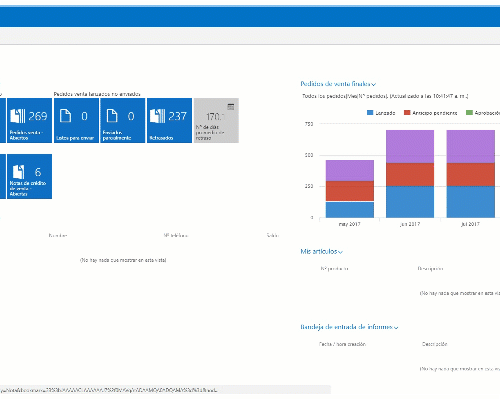Click 'Fecha / hora creación' column header
This screenshot has height=400, width=500.
tap(342, 344)
